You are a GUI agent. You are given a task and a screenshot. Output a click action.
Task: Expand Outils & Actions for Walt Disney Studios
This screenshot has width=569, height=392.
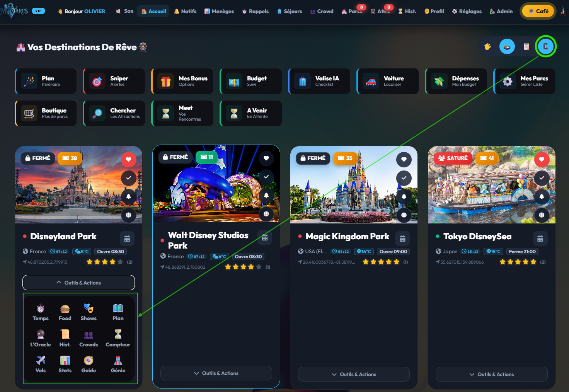216,373
